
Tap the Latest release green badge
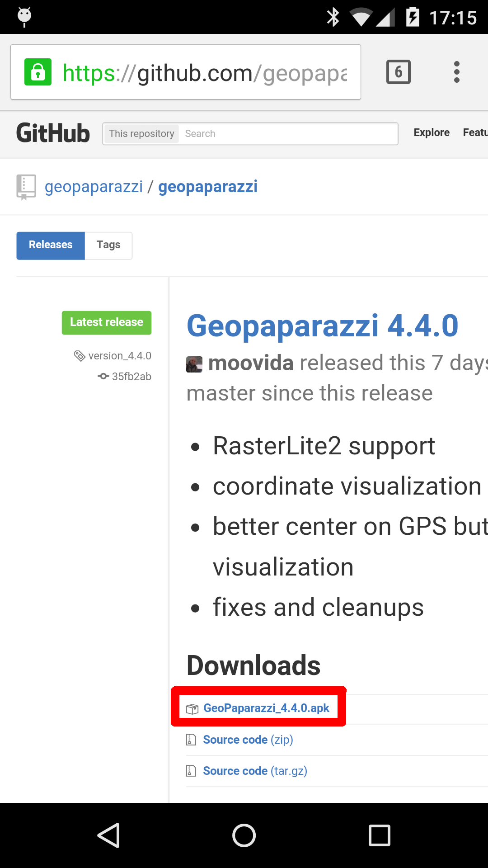[107, 322]
